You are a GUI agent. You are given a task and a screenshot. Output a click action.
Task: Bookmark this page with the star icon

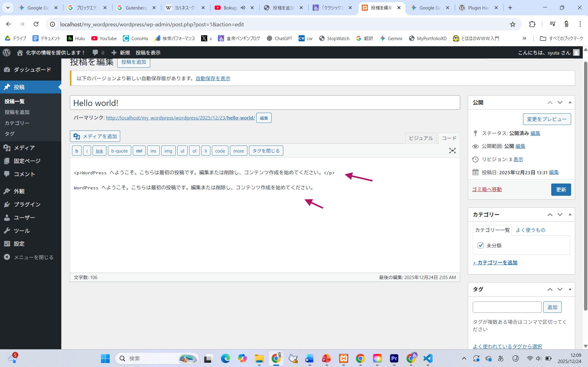(x=513, y=24)
